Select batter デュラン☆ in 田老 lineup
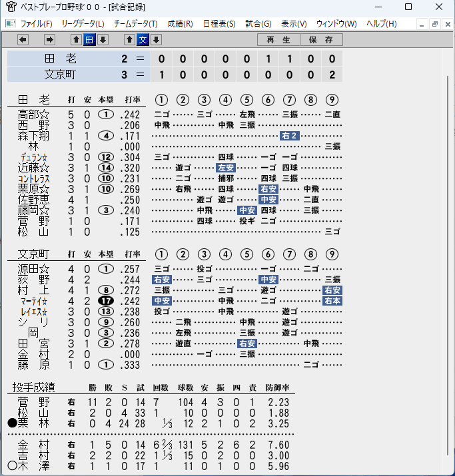The height and width of the screenshot is (476, 455). tap(33, 157)
